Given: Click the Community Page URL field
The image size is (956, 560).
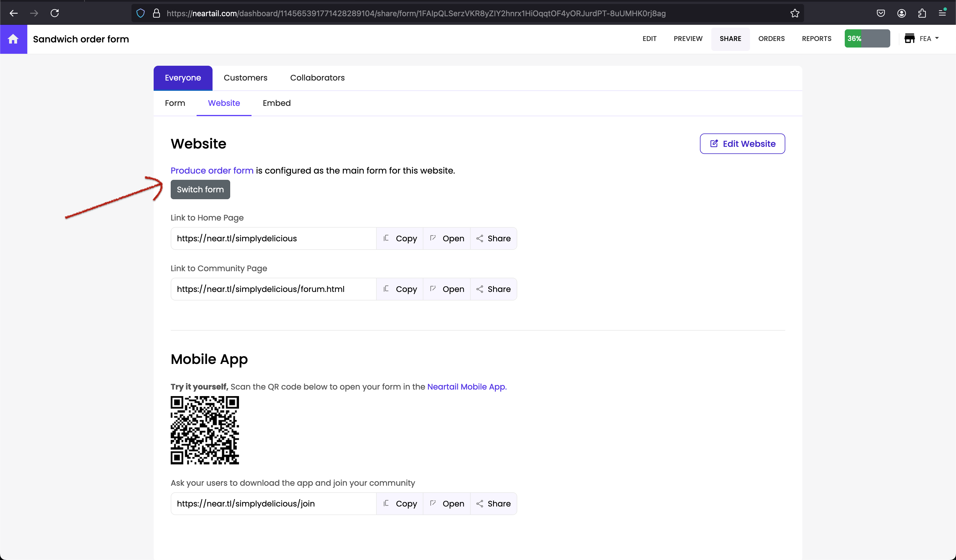Looking at the screenshot, I should (x=273, y=289).
